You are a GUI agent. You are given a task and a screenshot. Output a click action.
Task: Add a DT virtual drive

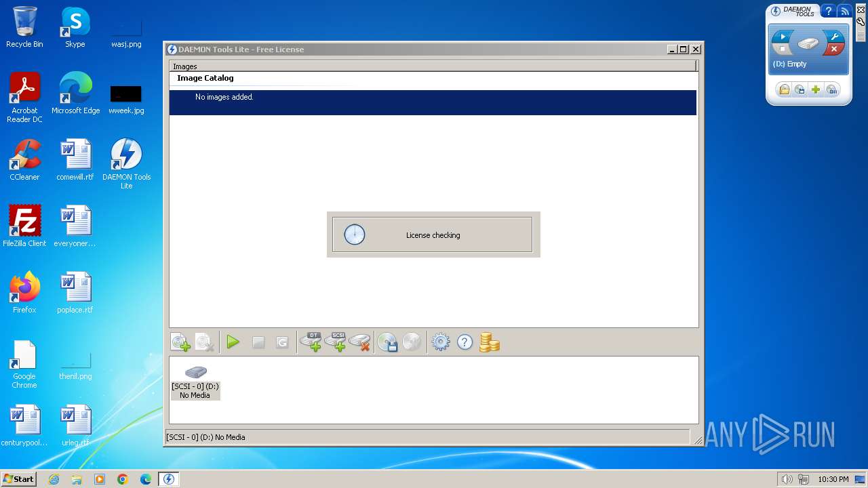(311, 342)
